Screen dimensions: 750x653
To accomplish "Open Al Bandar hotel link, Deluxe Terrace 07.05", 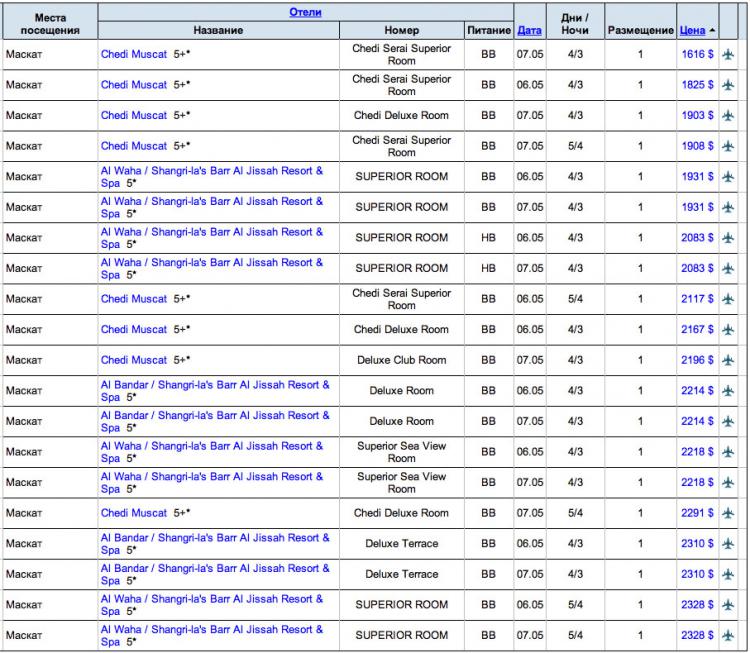I will click(x=215, y=575).
